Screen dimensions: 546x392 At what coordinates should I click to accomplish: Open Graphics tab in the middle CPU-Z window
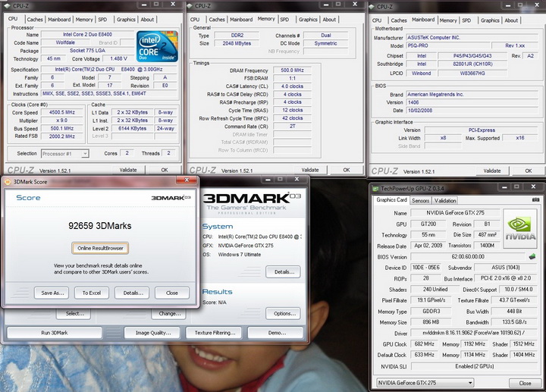point(308,20)
